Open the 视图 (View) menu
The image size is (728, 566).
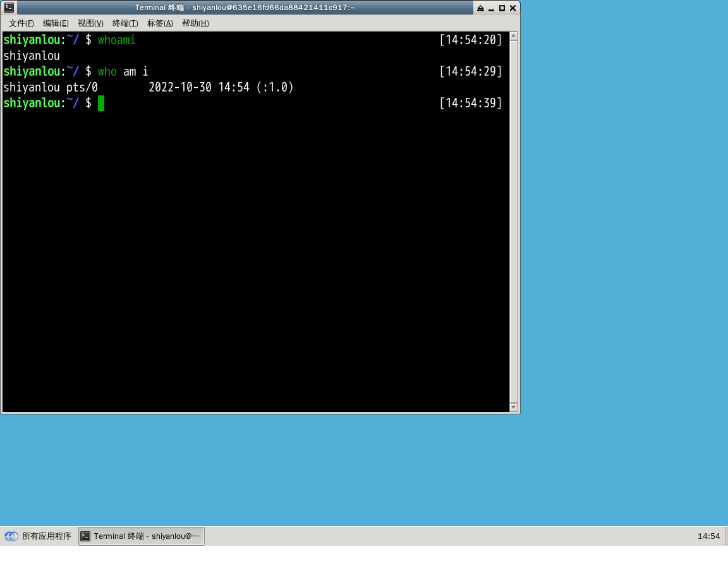tap(90, 23)
